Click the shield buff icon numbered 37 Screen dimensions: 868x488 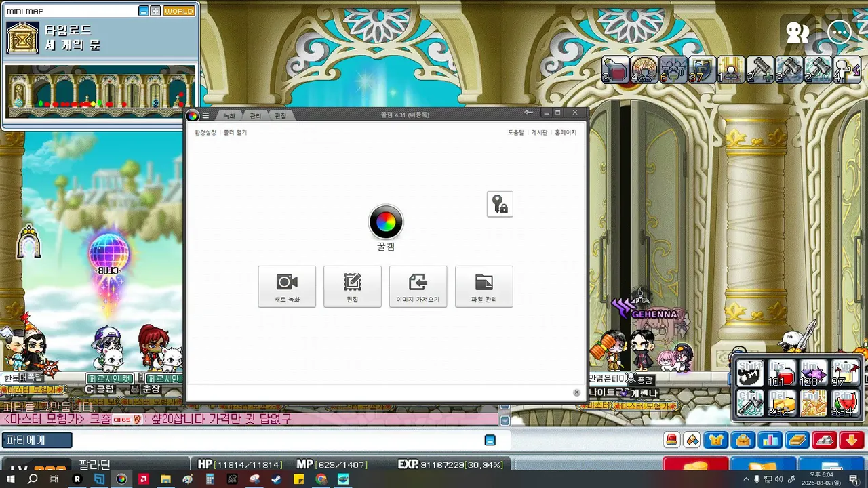pyautogui.click(x=701, y=69)
